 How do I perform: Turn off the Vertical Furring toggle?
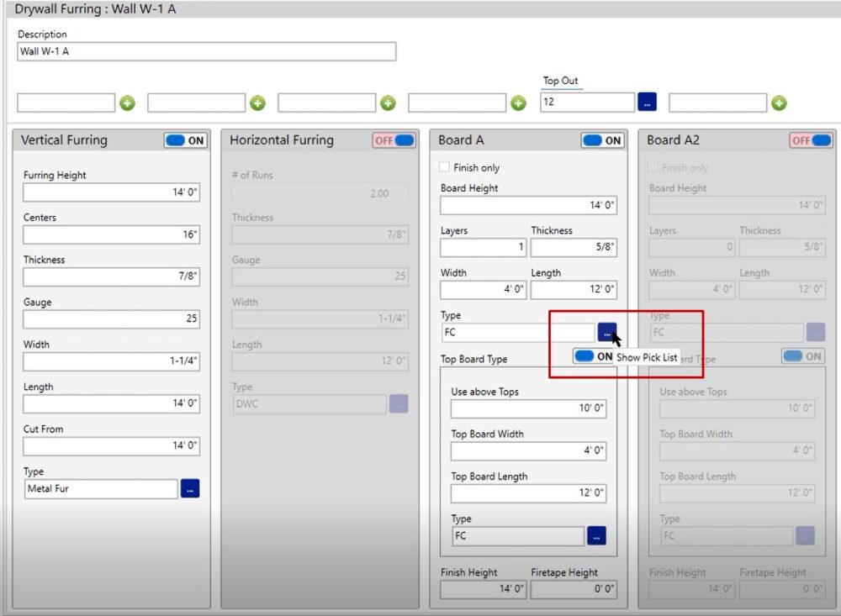(x=185, y=140)
